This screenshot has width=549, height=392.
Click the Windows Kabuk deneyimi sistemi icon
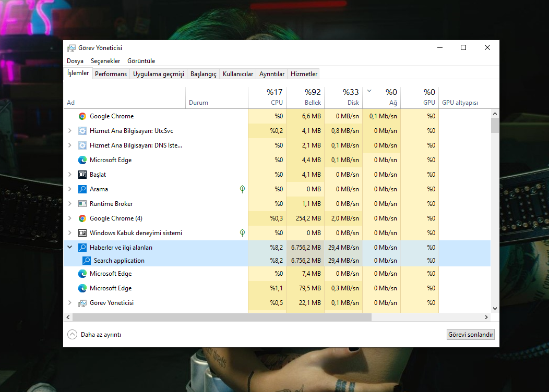(82, 233)
